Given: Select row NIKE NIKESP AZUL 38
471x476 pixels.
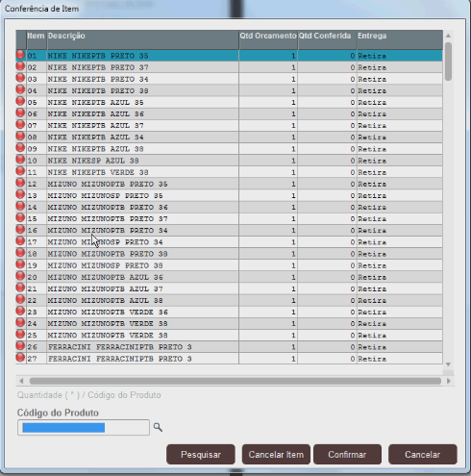Looking at the screenshot, I should click(x=229, y=161).
